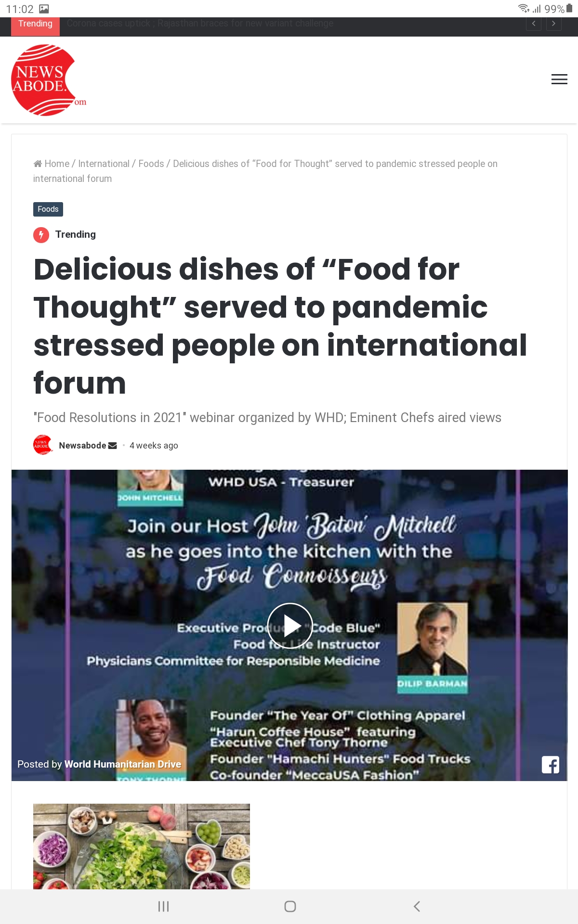Tap the Android back navigation button
This screenshot has width=578, height=924.
point(417,906)
